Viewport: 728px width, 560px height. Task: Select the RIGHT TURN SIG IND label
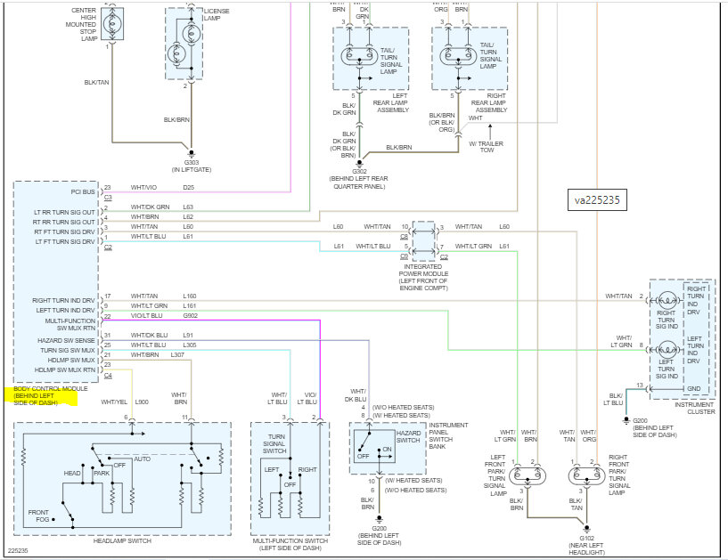[x=667, y=320]
